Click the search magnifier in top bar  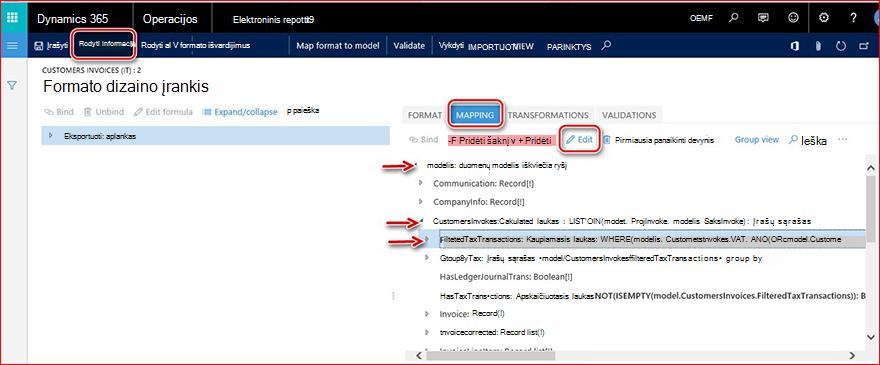pos(733,17)
